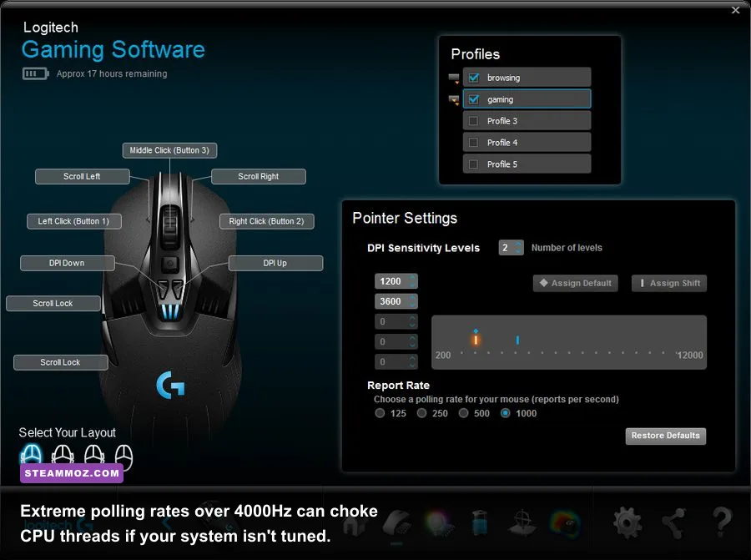Open the settings gear icon
The width and height of the screenshot is (751, 560).
[628, 522]
